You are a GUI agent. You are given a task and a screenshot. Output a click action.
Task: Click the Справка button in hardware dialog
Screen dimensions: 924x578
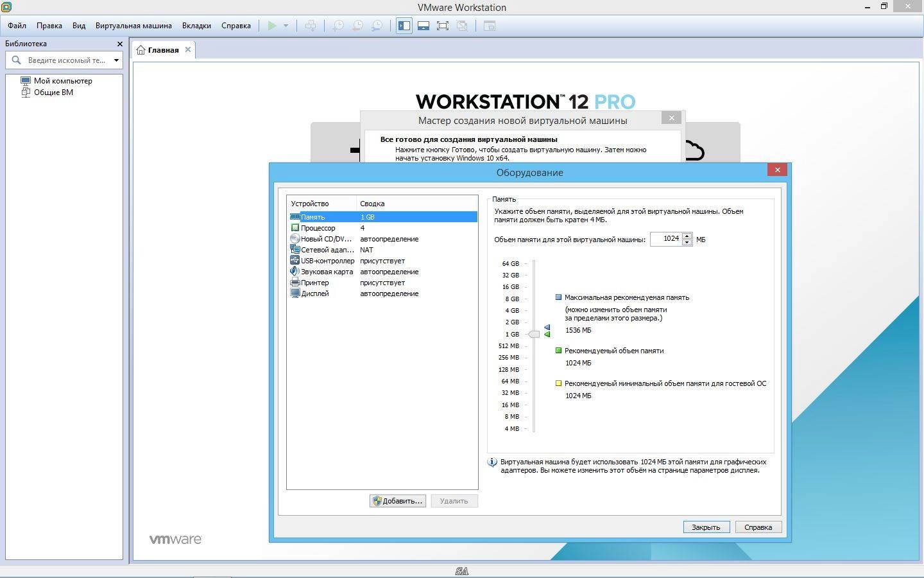[758, 527]
